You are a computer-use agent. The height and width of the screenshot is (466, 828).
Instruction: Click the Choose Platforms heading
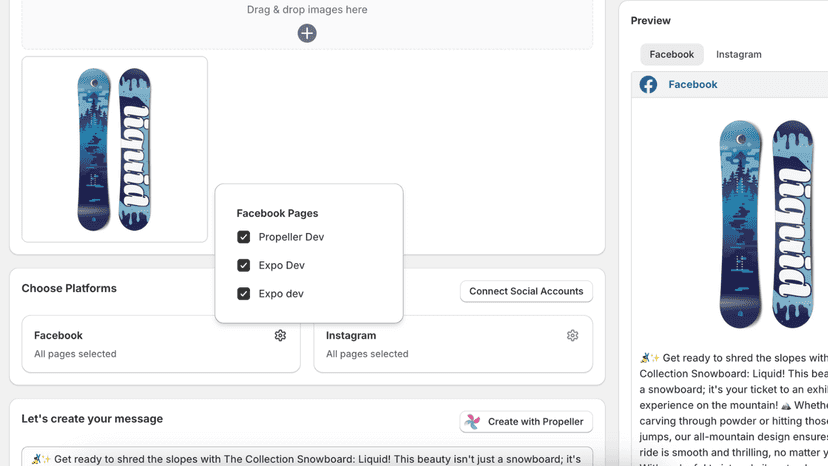(69, 288)
